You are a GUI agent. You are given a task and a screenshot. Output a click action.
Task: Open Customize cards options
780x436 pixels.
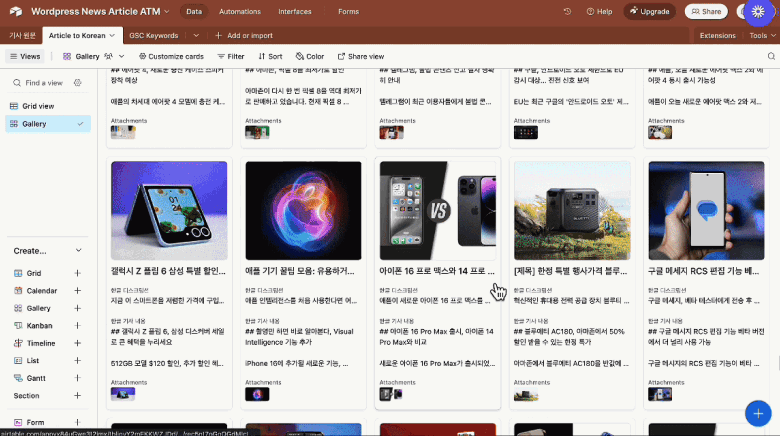171,57
